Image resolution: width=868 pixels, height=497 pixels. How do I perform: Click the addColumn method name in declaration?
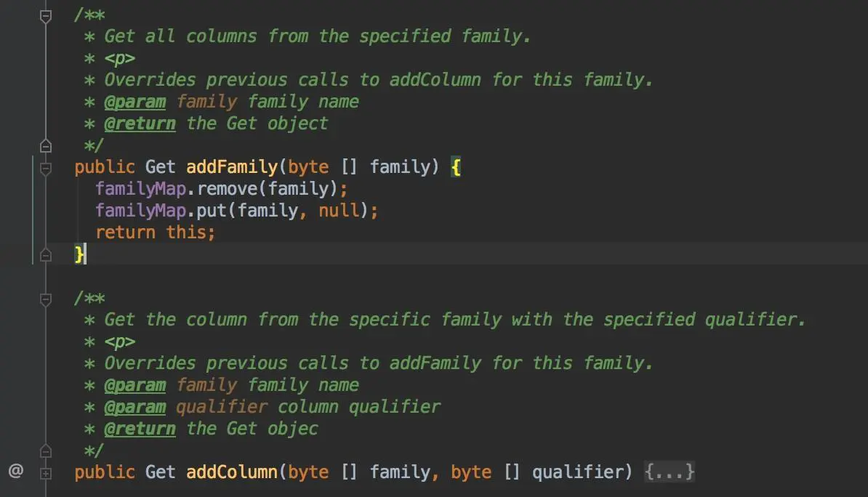(x=232, y=472)
